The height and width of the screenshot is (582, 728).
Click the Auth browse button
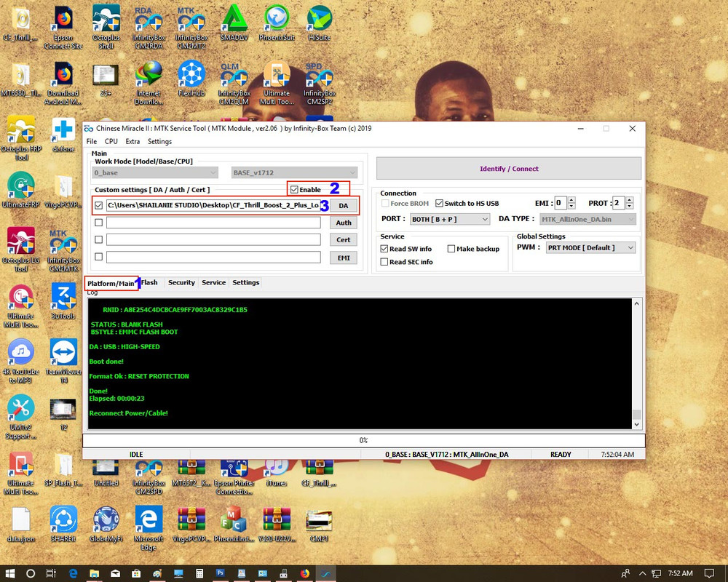[x=343, y=223]
